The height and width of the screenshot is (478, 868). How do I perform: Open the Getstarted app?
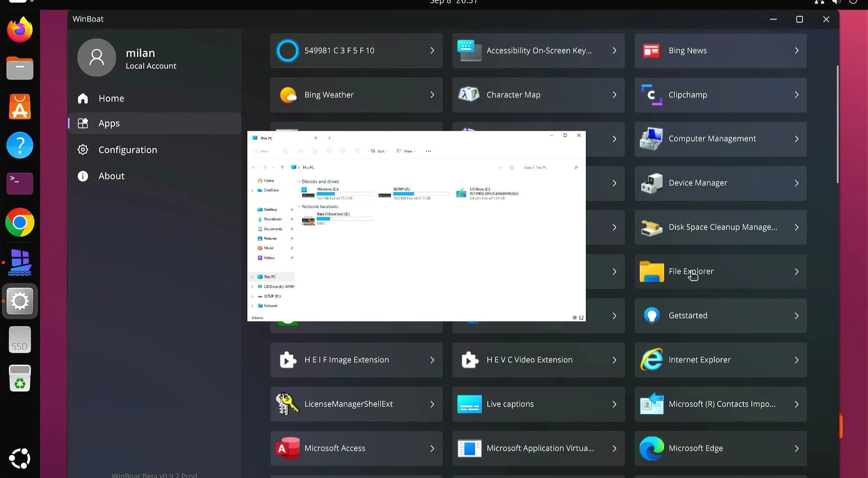click(720, 315)
